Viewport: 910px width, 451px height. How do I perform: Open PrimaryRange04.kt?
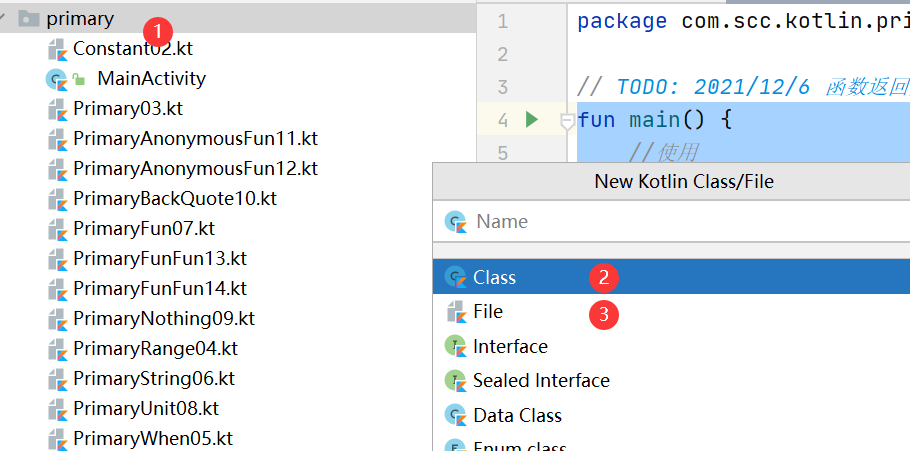tap(155, 348)
